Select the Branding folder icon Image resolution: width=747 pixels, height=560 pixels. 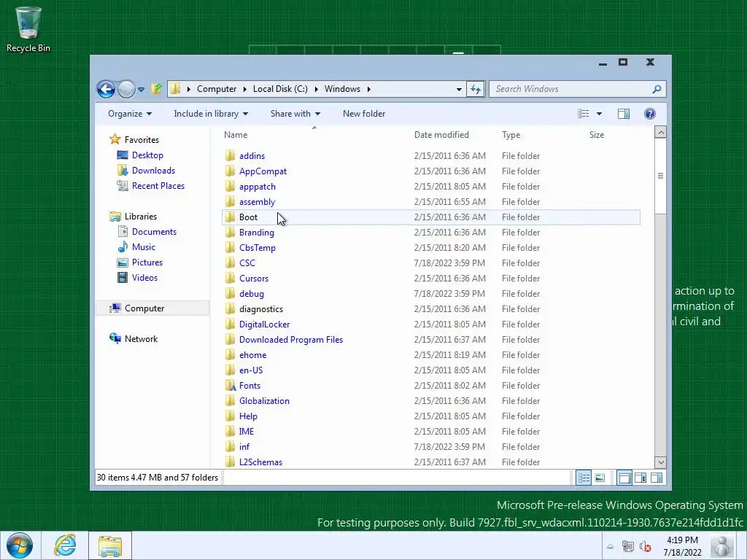pyautogui.click(x=230, y=233)
